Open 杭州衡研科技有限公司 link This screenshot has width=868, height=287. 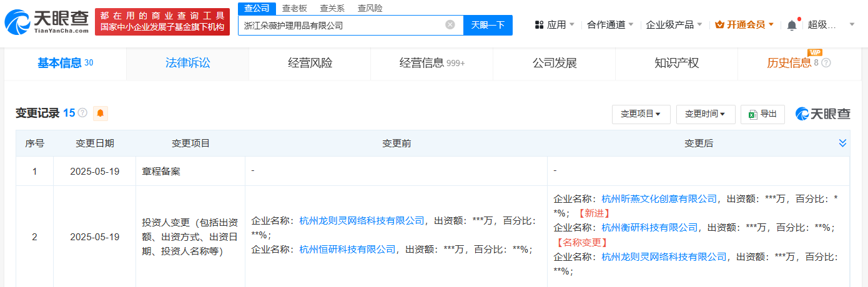tap(649, 228)
